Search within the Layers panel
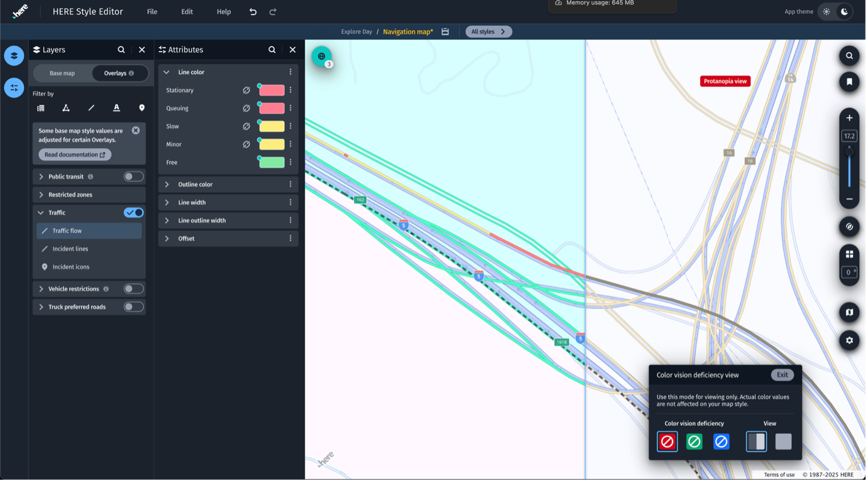Image resolution: width=868 pixels, height=481 pixels. pyautogui.click(x=121, y=50)
